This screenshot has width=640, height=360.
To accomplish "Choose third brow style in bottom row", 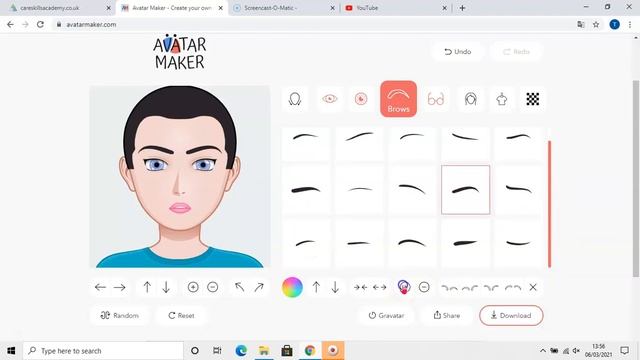I will pyautogui.click(x=412, y=243).
